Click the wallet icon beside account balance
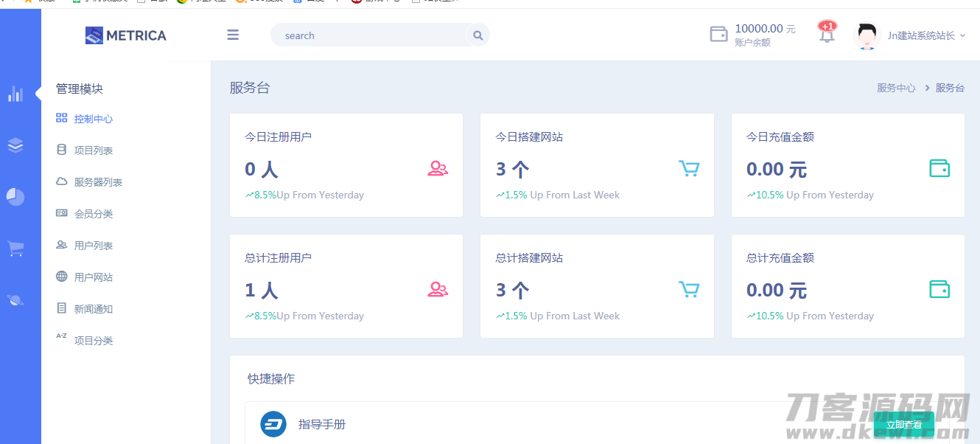980x444 pixels. tap(718, 35)
